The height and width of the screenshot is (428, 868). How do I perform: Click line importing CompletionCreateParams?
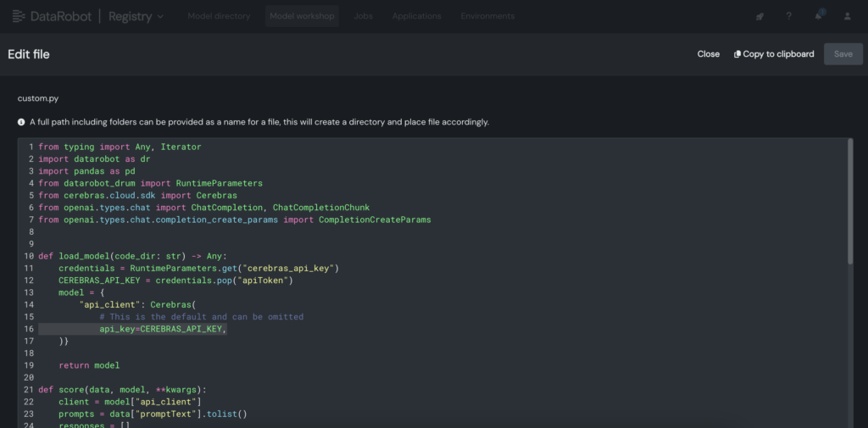234,220
